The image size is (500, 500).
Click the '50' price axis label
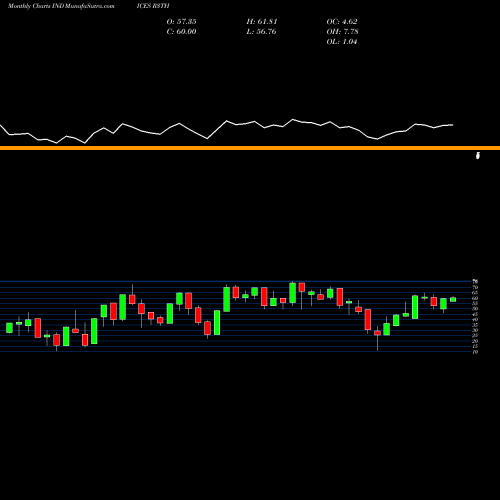(475, 309)
